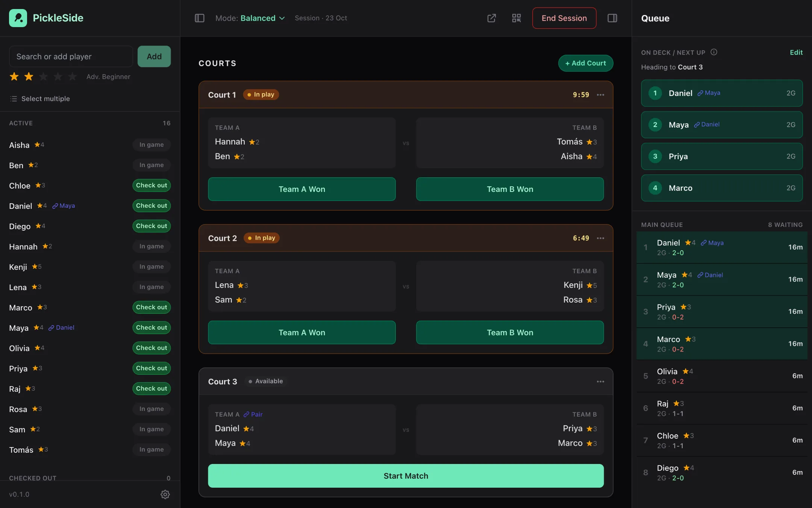Select Olivia row in main queue
The width and height of the screenshot is (812, 508).
click(722, 376)
